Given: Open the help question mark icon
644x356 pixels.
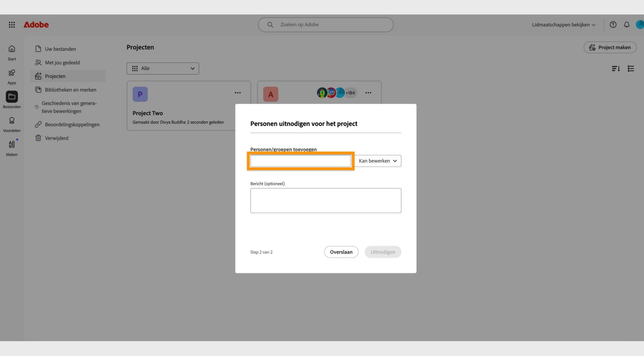Looking at the screenshot, I should [x=613, y=24].
